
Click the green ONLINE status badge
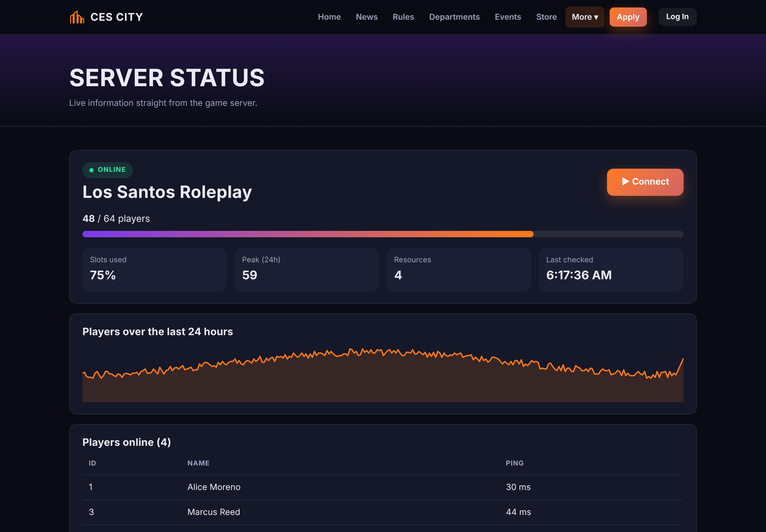coord(108,170)
